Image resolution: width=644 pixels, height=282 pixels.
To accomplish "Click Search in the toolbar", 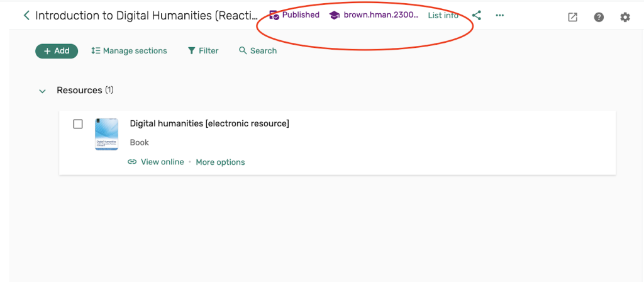I will pos(258,51).
